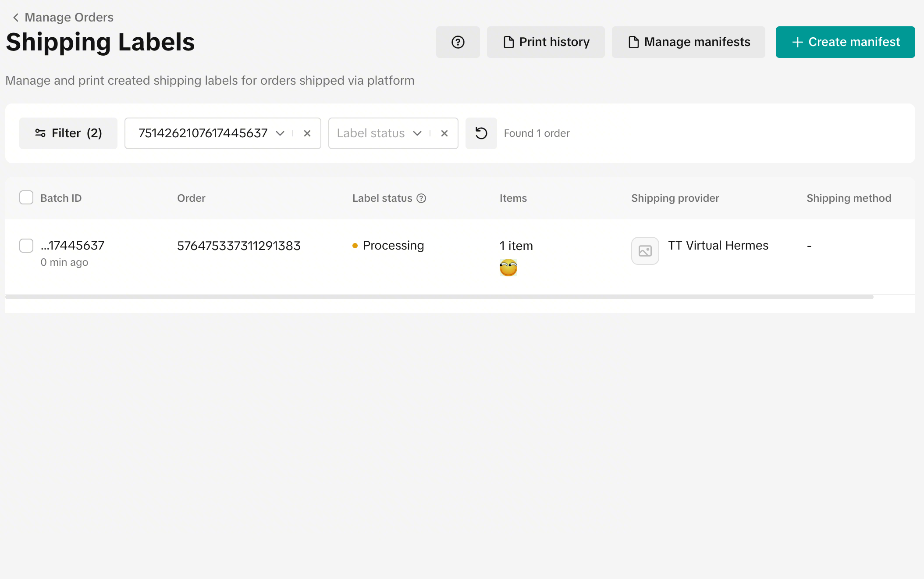Clear the Label status filter
Image resolution: width=924 pixels, height=579 pixels.
click(444, 133)
